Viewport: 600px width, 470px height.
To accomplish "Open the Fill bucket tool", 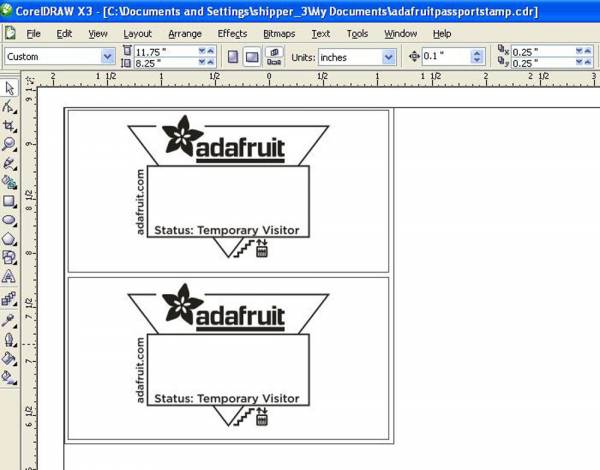I will click(9, 358).
